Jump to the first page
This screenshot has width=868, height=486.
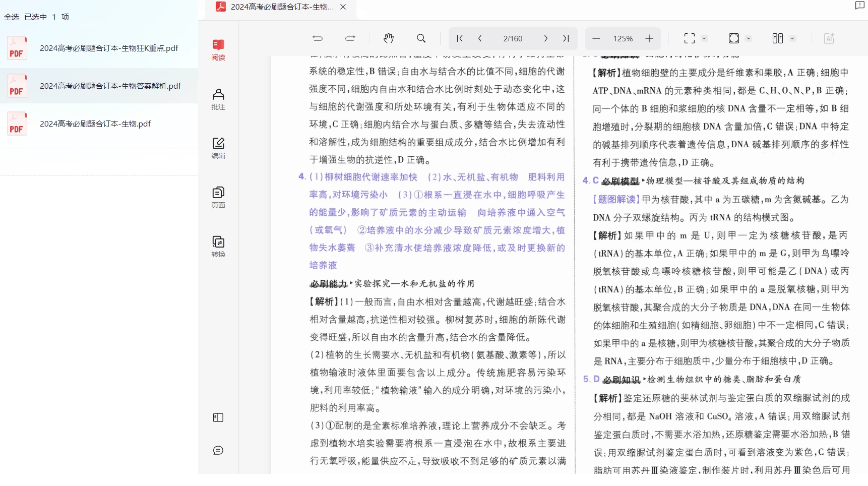[460, 38]
